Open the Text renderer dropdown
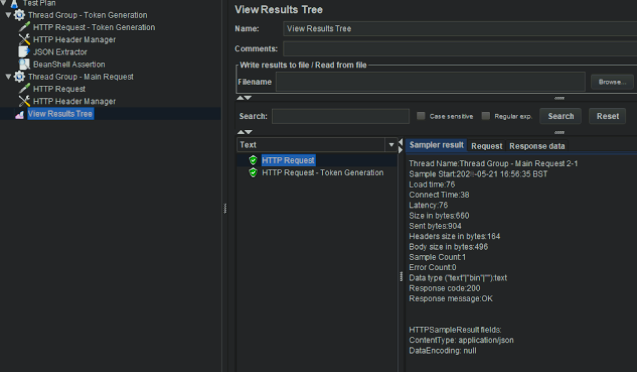637x372 pixels. [x=391, y=145]
